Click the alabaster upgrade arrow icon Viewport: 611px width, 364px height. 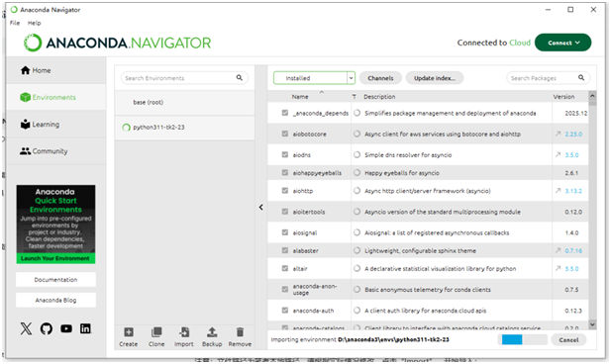558,250
